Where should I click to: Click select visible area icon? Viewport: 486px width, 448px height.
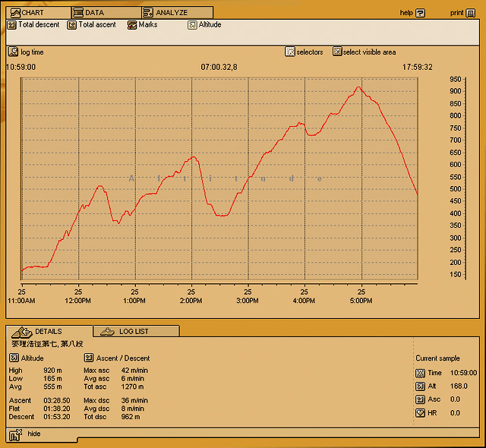coord(337,51)
